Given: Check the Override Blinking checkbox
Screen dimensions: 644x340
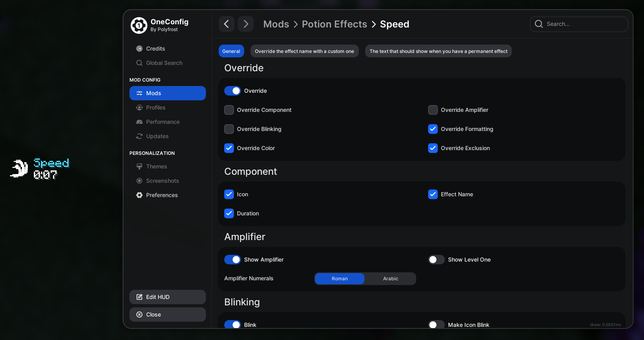Looking at the screenshot, I should click(x=229, y=129).
